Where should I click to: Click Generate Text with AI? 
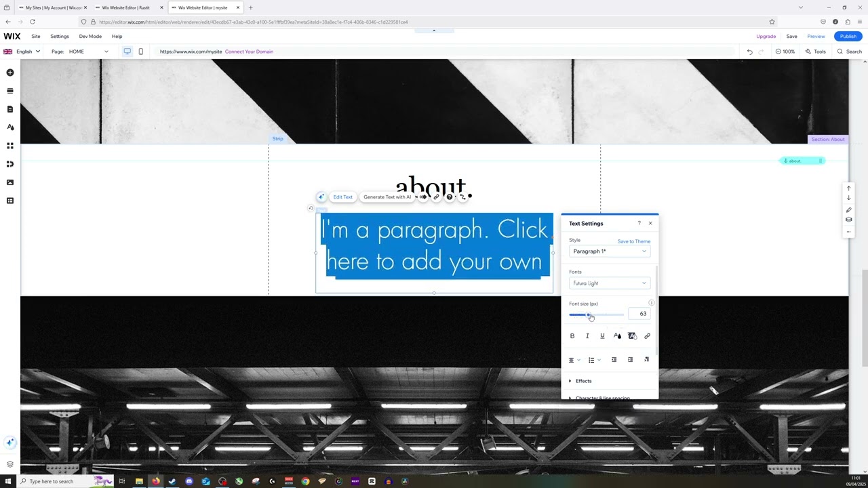tap(387, 197)
